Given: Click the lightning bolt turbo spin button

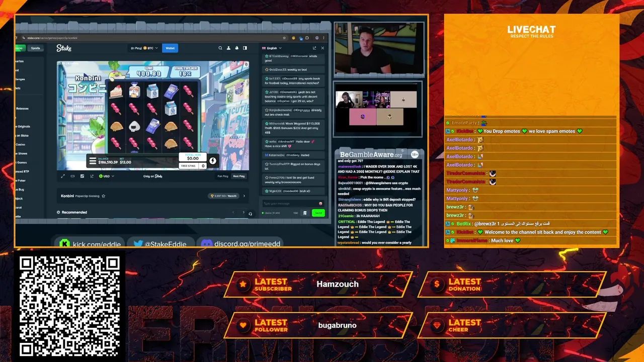Looking at the screenshot, I should click(213, 161).
